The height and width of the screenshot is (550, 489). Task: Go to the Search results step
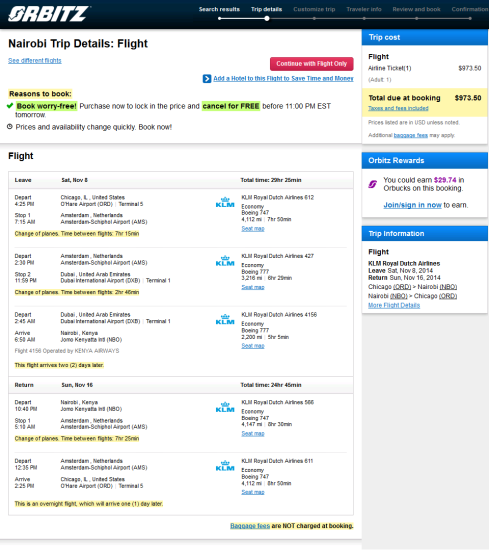[x=219, y=9]
